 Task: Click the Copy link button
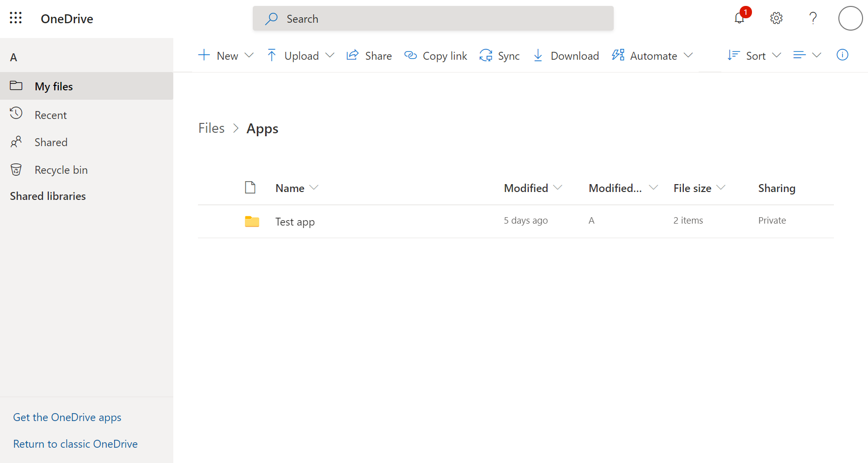tap(435, 56)
